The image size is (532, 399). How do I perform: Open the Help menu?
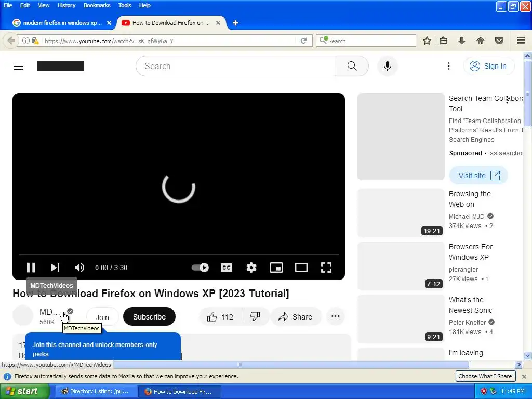144,5
